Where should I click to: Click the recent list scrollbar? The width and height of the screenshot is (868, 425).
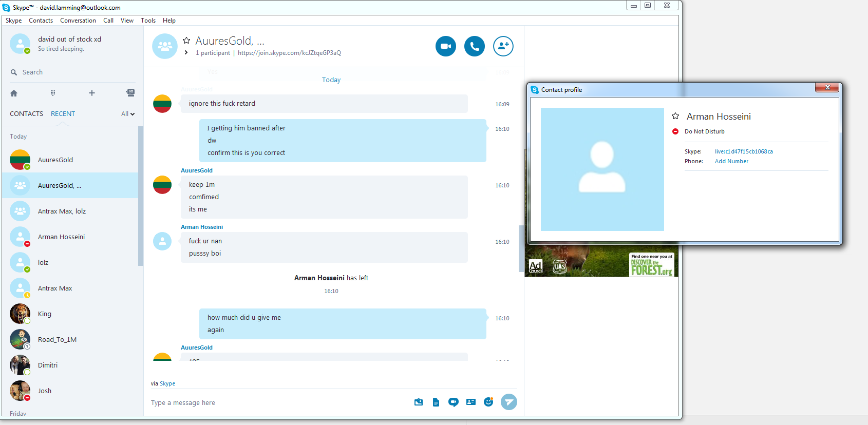(141, 196)
